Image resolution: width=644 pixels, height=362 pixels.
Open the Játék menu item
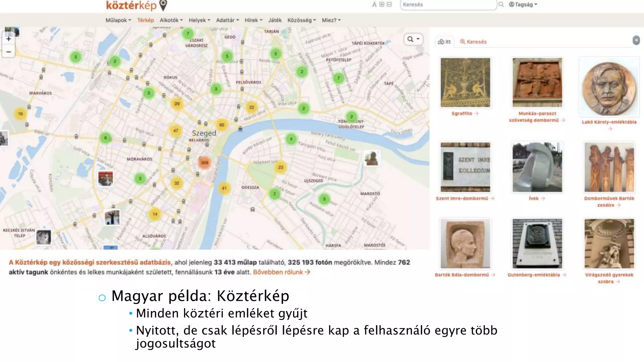[x=275, y=20]
